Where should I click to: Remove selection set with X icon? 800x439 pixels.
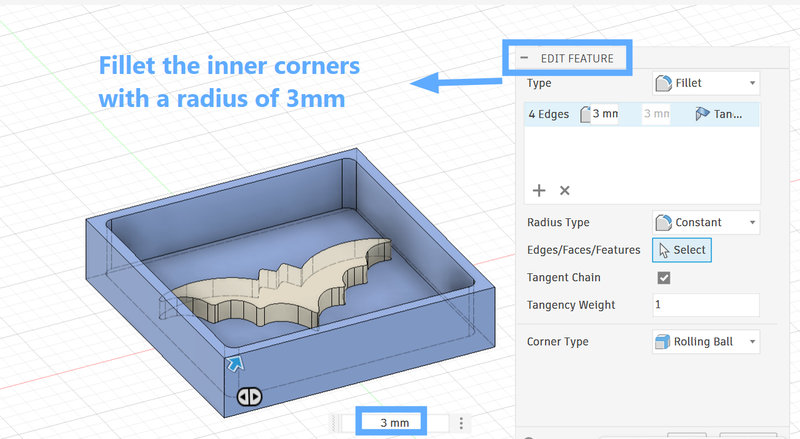coord(564,190)
